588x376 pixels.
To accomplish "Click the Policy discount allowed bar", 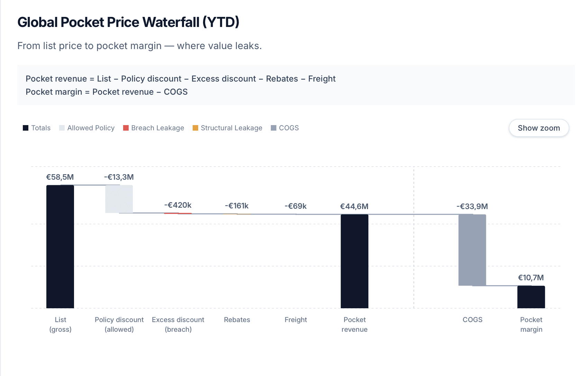I will tap(119, 199).
